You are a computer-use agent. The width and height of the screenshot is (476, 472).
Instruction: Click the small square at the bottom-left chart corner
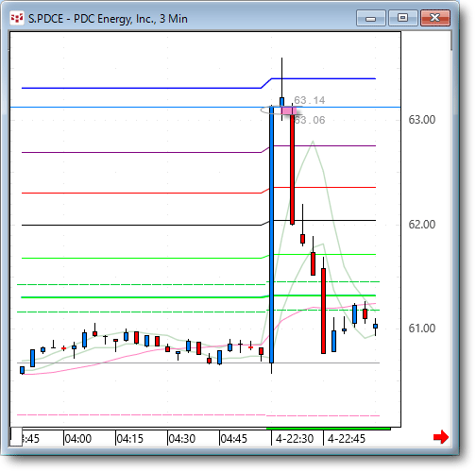coord(16,436)
